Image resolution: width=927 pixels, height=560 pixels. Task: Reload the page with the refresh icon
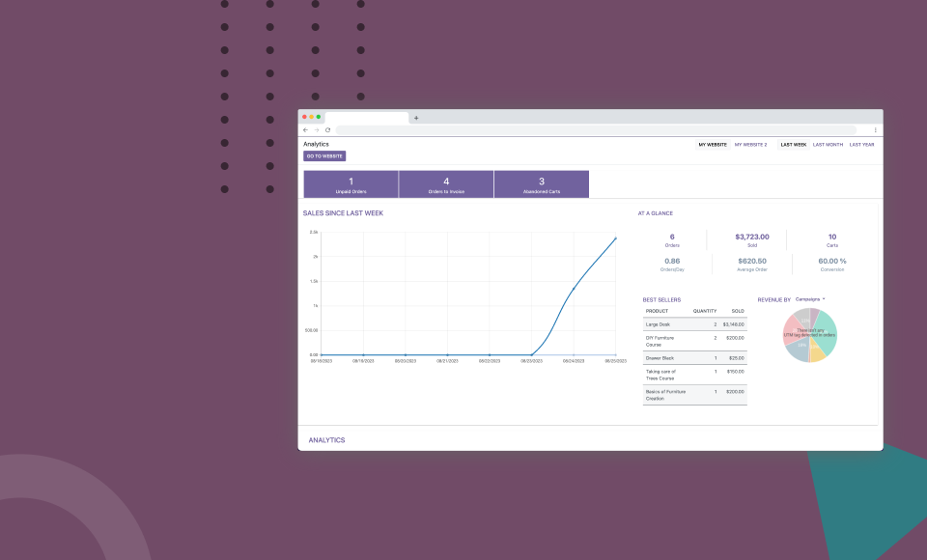coord(327,129)
